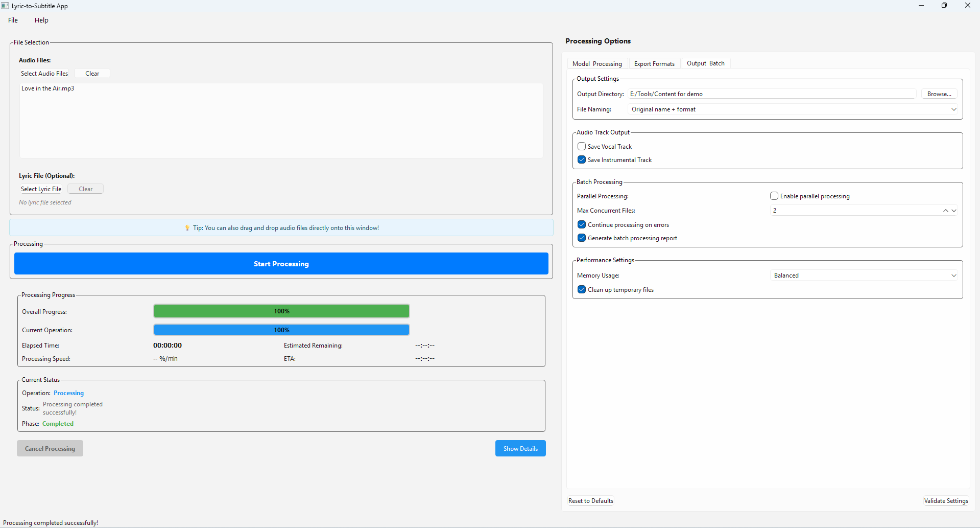This screenshot has width=980, height=528.
Task: Open the File menu
Action: [x=13, y=20]
